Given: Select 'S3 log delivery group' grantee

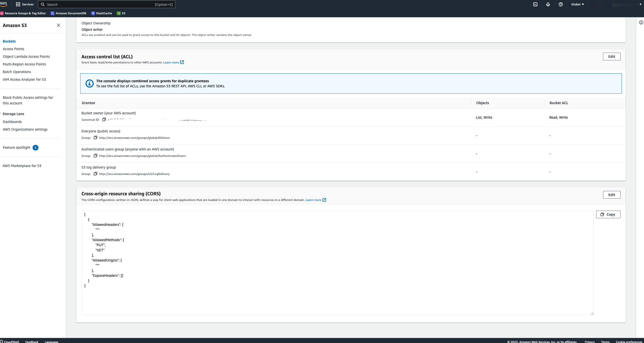Looking at the screenshot, I should pyautogui.click(x=99, y=167).
